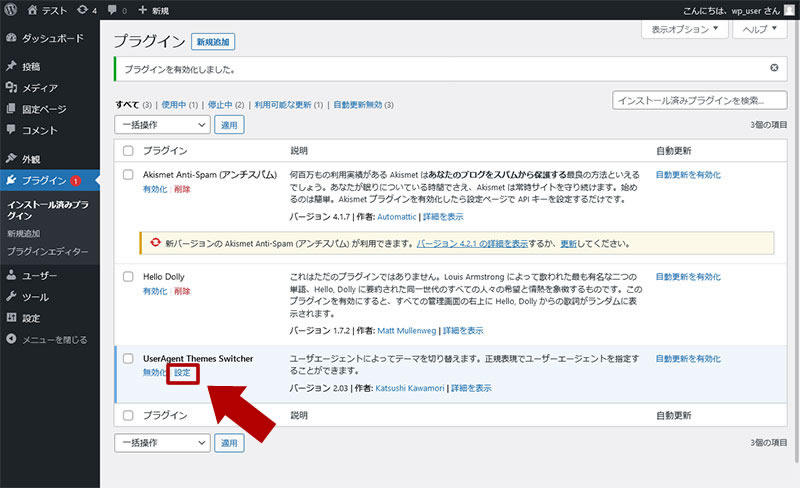Open インストール済みプラグイン submenu item
The image size is (800, 488).
pyautogui.click(x=48, y=210)
